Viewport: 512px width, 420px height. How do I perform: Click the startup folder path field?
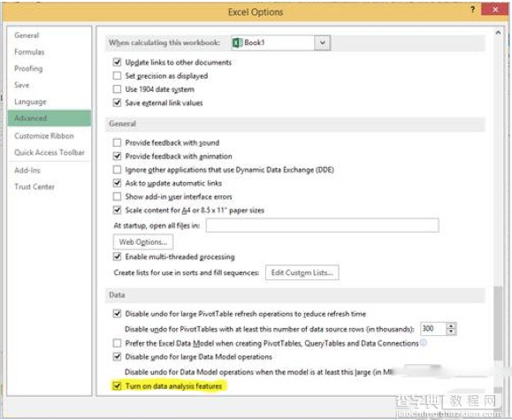click(322, 225)
